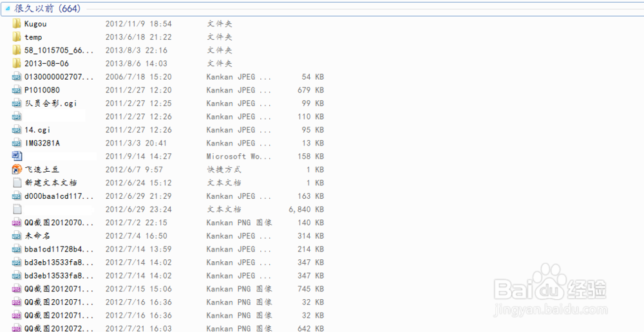The height and width of the screenshot is (332, 644).
Task: Click the 6,840 KB text document icon
Action: 17,209
